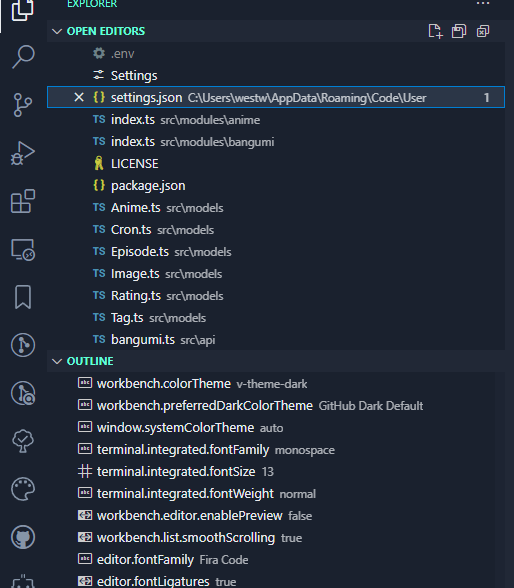Open the tree with checkmark icon
Viewport: 514px width, 588px height.
coord(23,441)
